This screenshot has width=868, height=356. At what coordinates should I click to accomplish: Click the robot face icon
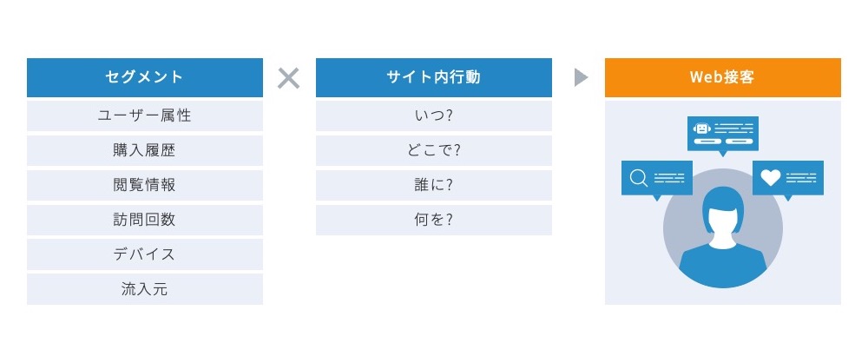click(x=701, y=129)
